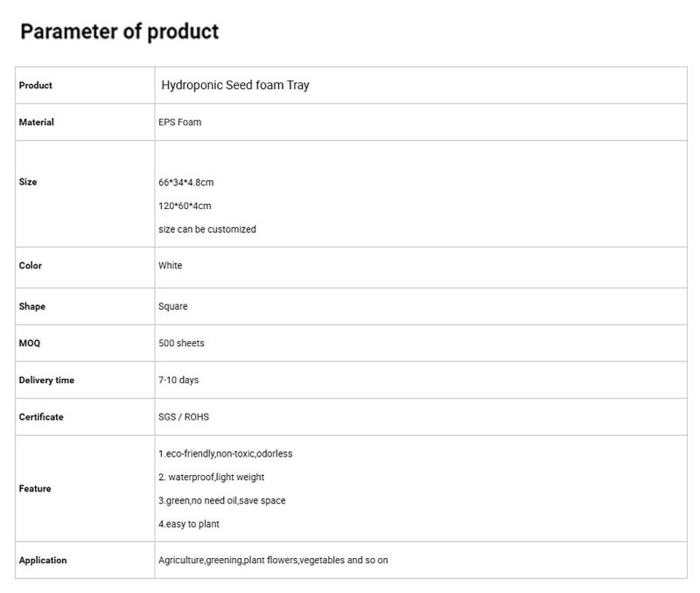The width and height of the screenshot is (700, 593).
Task: Click the 'Material' row label
Action: 36,122
